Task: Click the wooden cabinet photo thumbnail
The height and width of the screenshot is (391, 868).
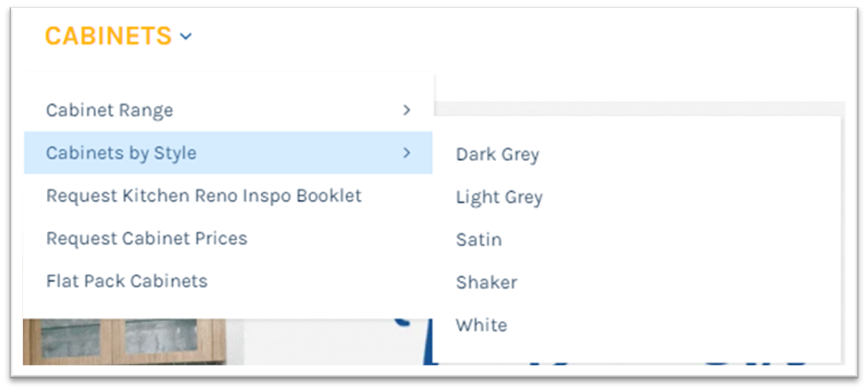Action: pyautogui.click(x=124, y=342)
